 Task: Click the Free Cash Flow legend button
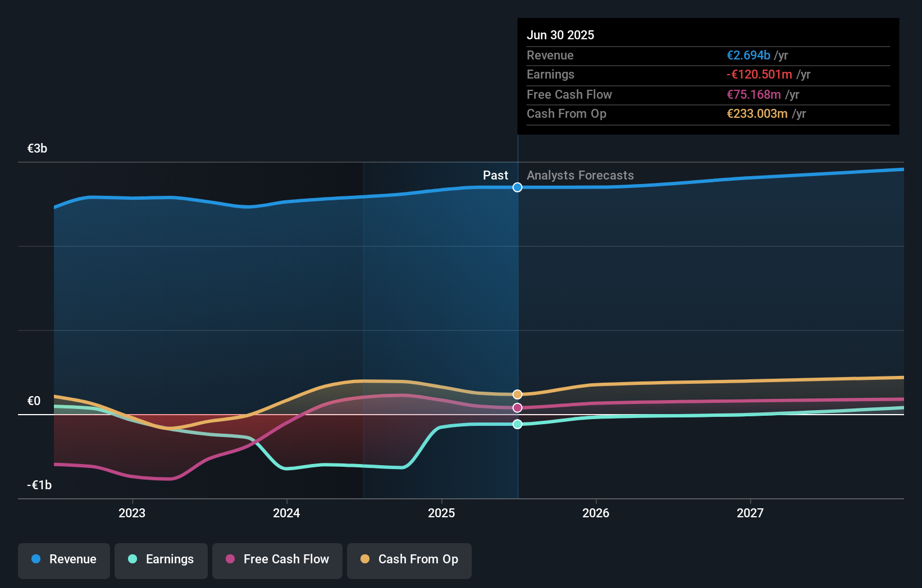pyautogui.click(x=277, y=559)
